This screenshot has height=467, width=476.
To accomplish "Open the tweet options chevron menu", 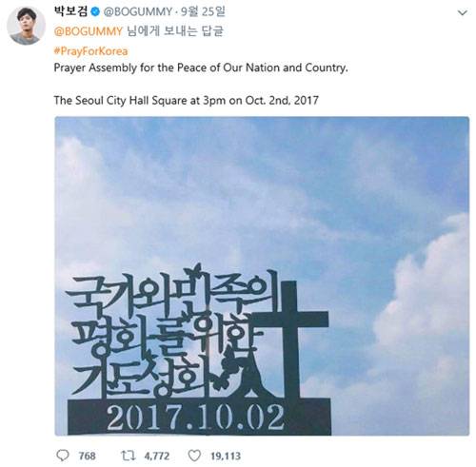I will (462, 12).
